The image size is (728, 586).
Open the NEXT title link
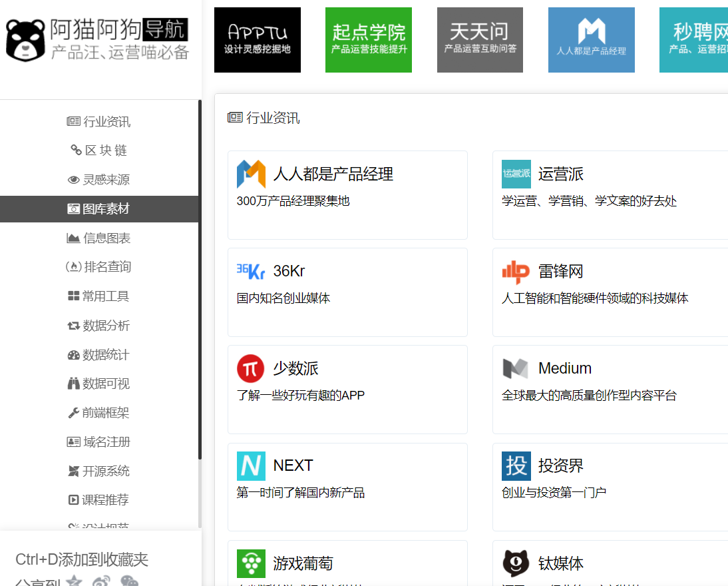pos(293,465)
